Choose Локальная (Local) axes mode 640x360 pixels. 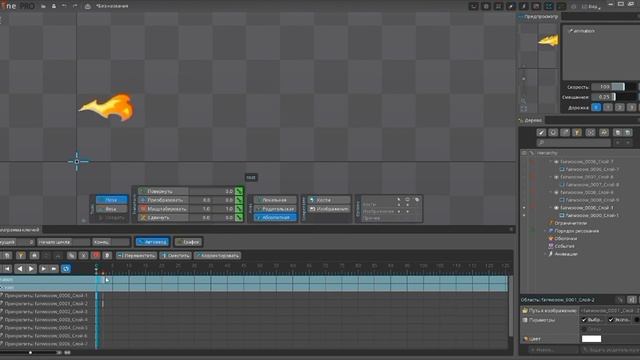275,200
